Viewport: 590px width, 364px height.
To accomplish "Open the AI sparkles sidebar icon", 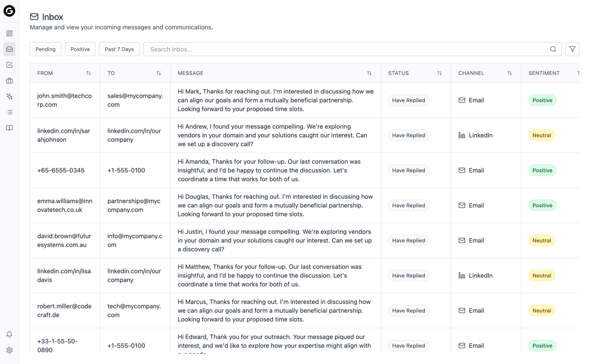I will (9, 96).
